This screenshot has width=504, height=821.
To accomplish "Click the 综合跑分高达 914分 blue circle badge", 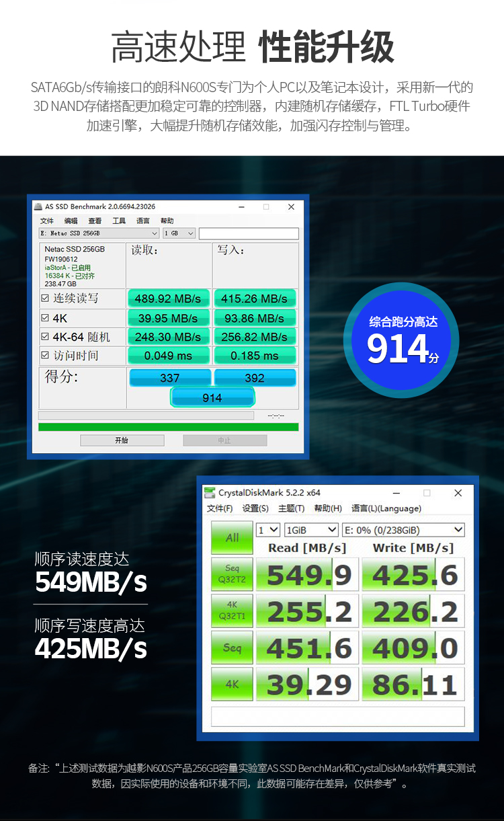I will click(x=401, y=340).
